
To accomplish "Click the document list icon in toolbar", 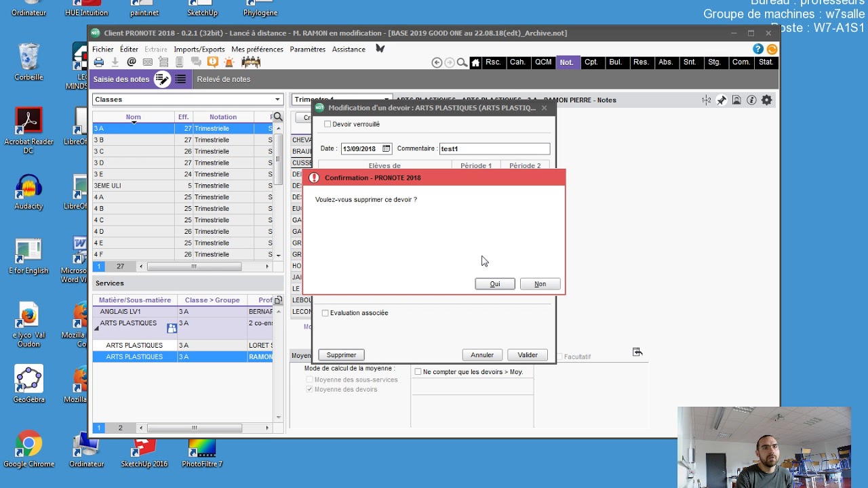I will pyautogui.click(x=163, y=62).
